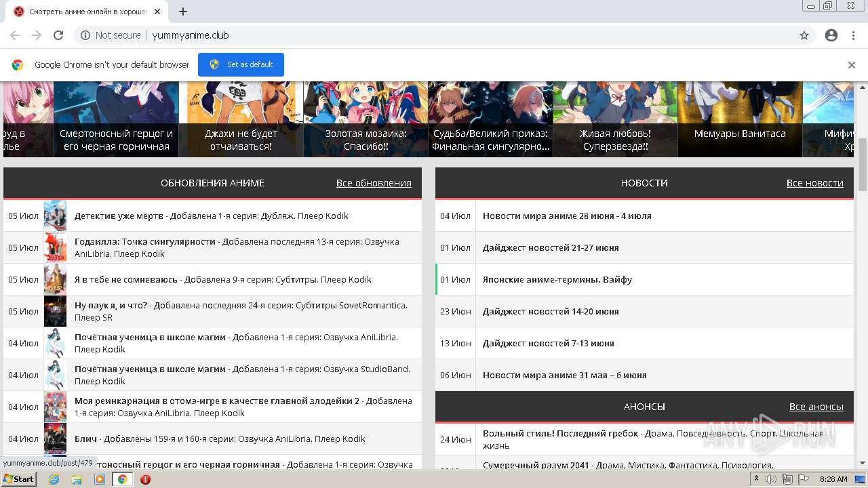
Task: Click Ну паук я thumbnail image
Action: [55, 311]
